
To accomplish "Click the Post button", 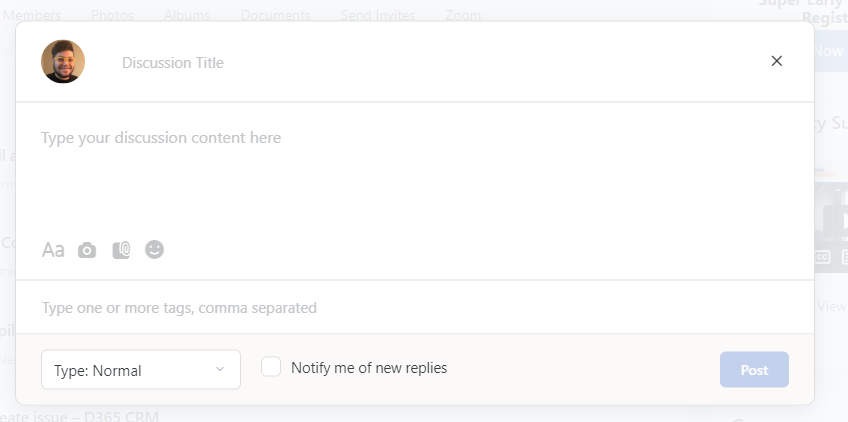I will pos(754,370).
